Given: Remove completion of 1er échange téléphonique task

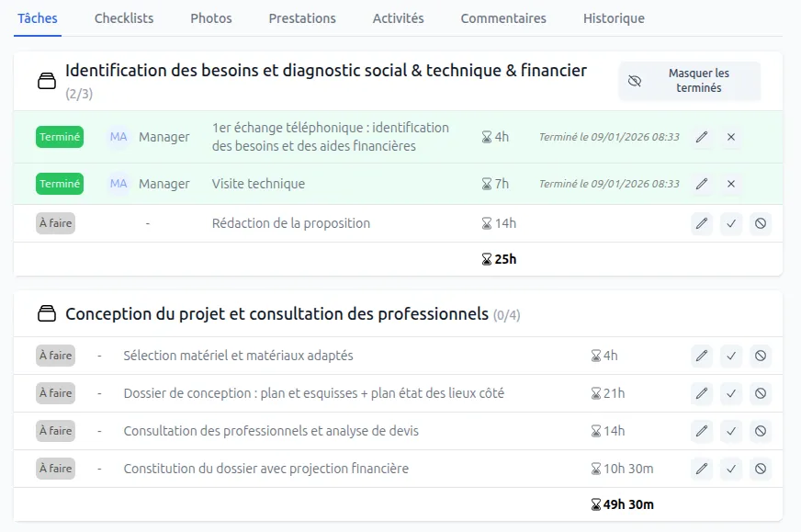Looking at the screenshot, I should 731,137.
